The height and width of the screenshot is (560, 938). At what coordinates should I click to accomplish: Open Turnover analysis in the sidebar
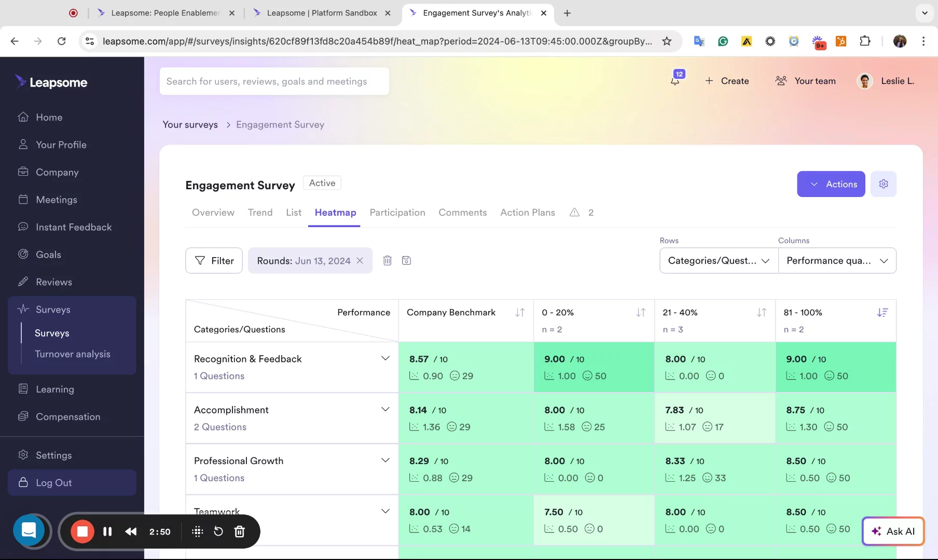tap(73, 354)
